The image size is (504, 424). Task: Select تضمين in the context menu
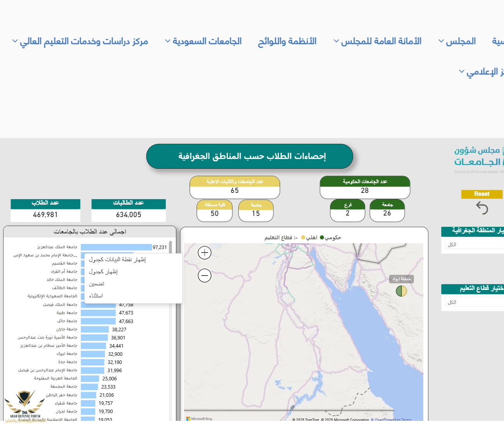tap(96, 284)
